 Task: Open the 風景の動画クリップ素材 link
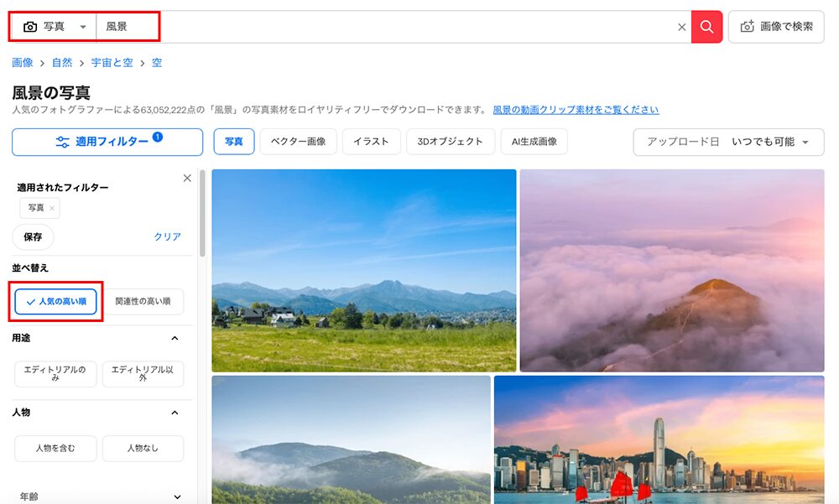click(576, 110)
